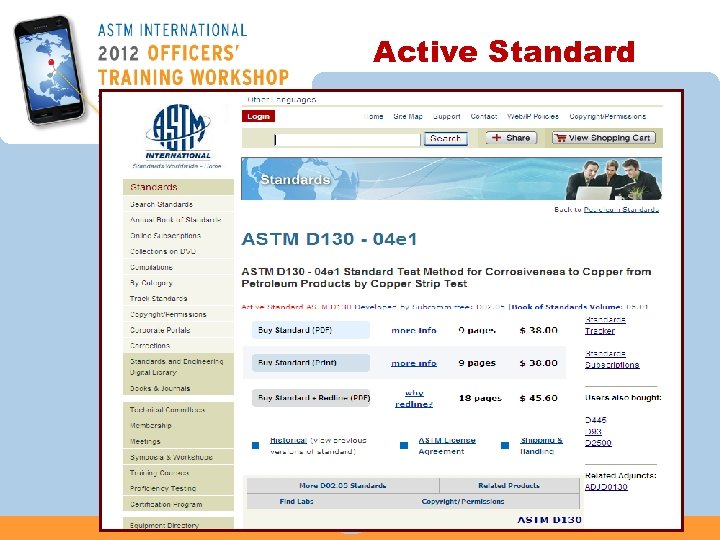
Task: Open Copyright/Permissions in sidebar
Action: tap(168, 315)
